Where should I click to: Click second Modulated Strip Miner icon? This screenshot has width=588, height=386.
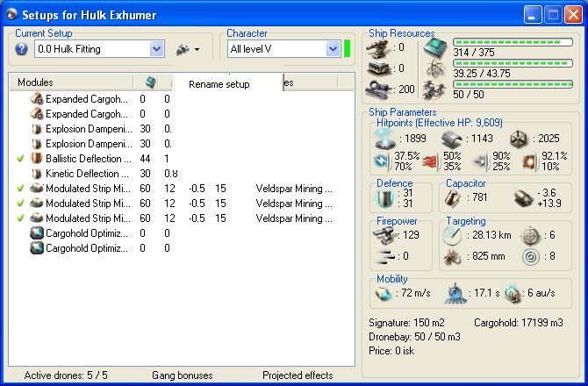pyautogui.click(x=37, y=203)
